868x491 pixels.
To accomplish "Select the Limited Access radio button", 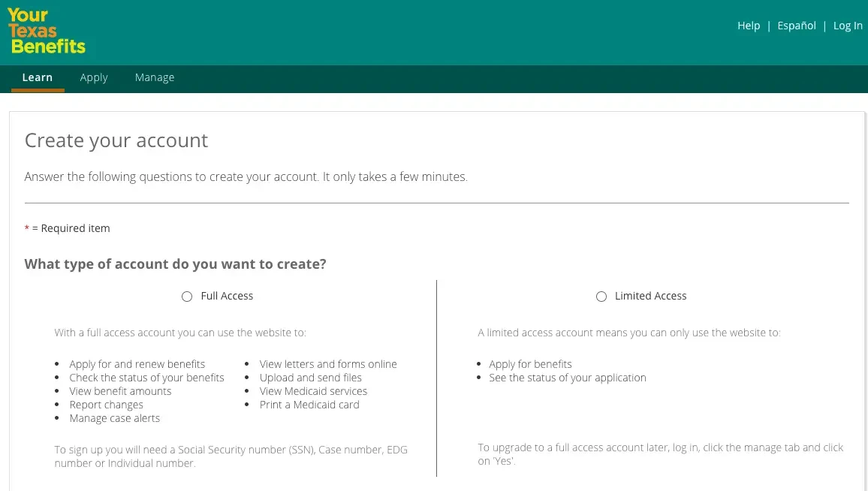I will point(601,297).
